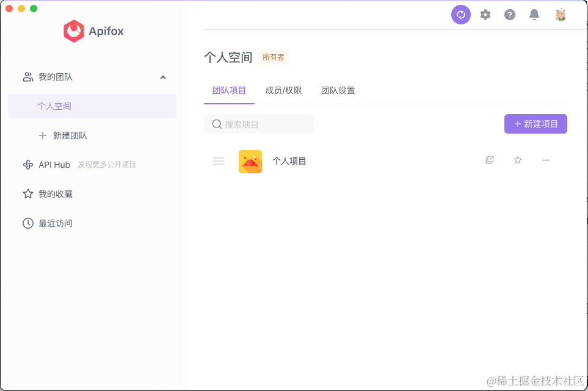This screenshot has height=391, width=588.
Task: Open the more options menu for 个人项目
Action: point(546,160)
